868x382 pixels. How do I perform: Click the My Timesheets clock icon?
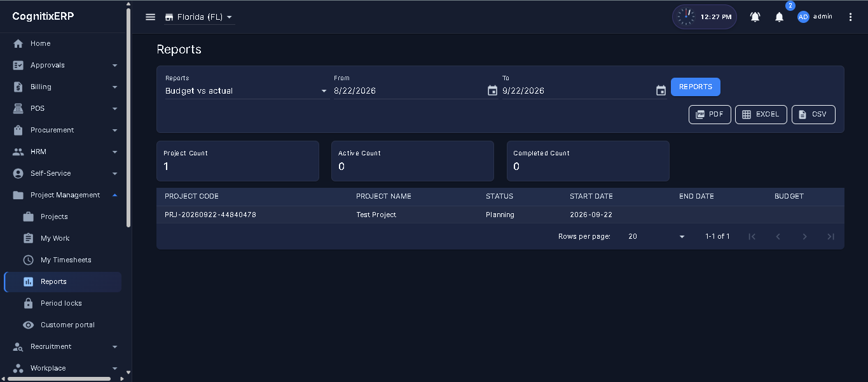coord(28,260)
